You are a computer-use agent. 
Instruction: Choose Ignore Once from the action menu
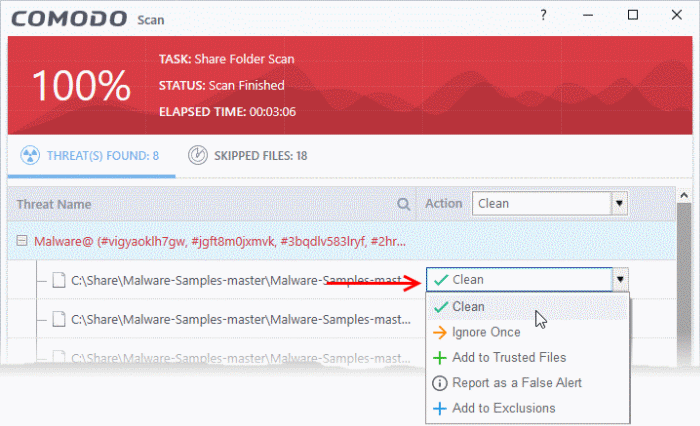click(x=528, y=332)
